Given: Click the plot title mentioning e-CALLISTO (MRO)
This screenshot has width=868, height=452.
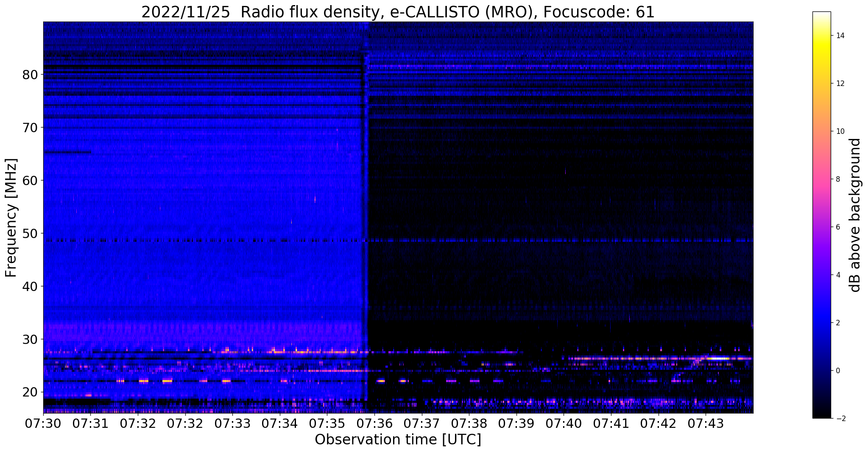Looking at the screenshot, I should click(398, 12).
